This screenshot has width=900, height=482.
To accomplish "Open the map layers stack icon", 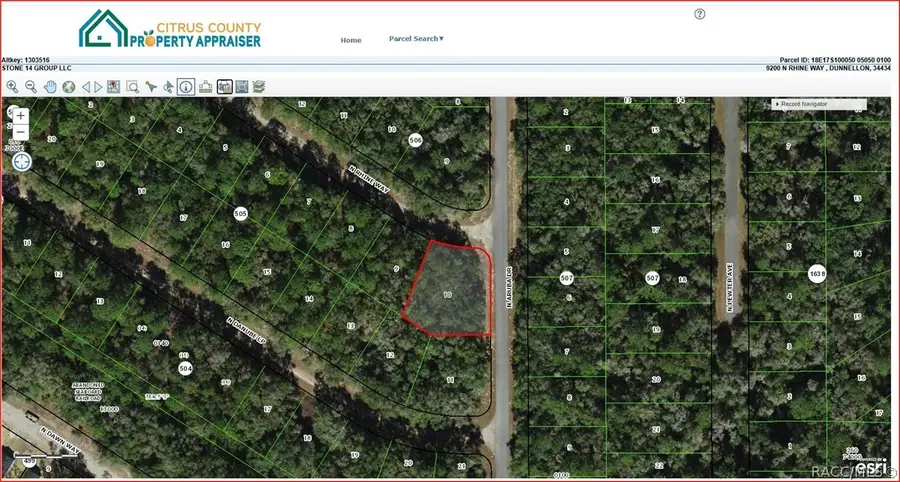I will [259, 87].
